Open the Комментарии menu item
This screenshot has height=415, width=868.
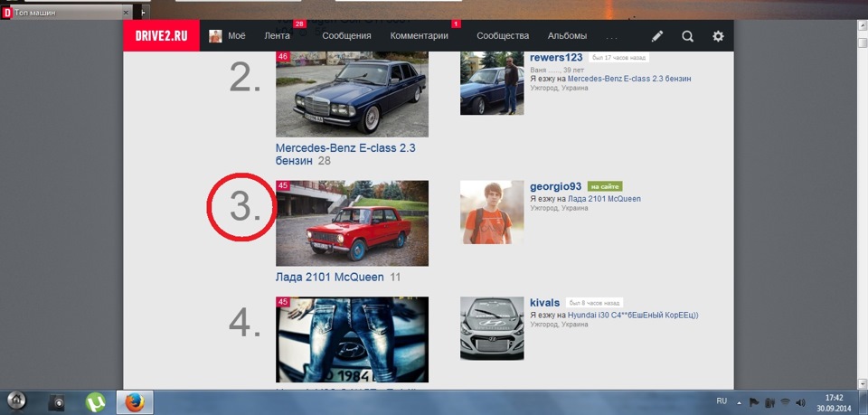419,36
